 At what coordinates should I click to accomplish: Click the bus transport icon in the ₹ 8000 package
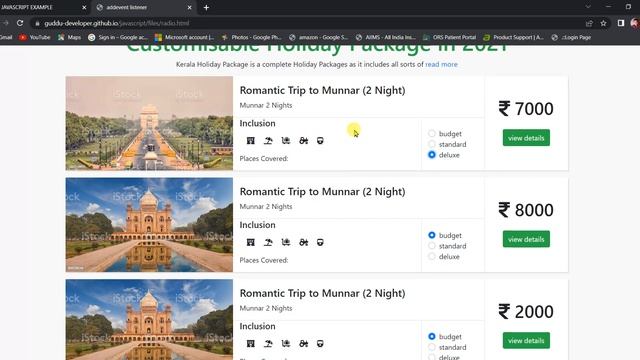320,242
